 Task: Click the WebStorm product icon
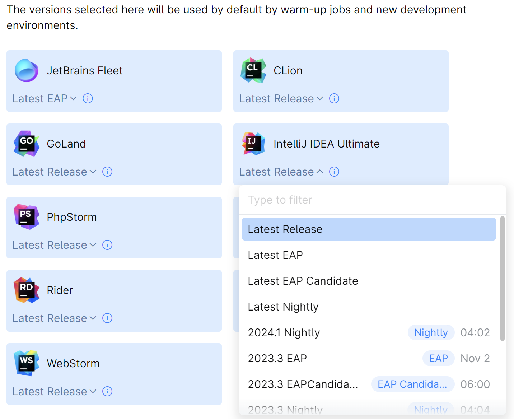(x=26, y=363)
